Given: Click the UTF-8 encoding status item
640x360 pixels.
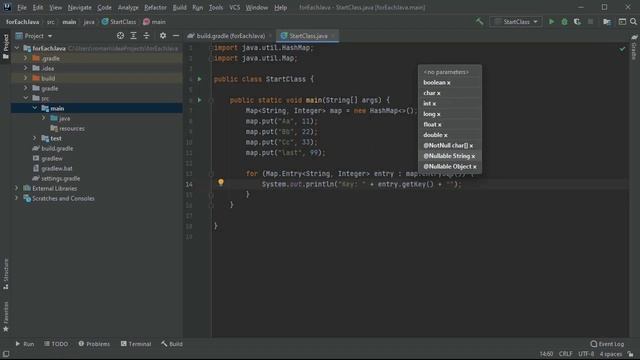Looking at the screenshot, I should tap(586, 354).
